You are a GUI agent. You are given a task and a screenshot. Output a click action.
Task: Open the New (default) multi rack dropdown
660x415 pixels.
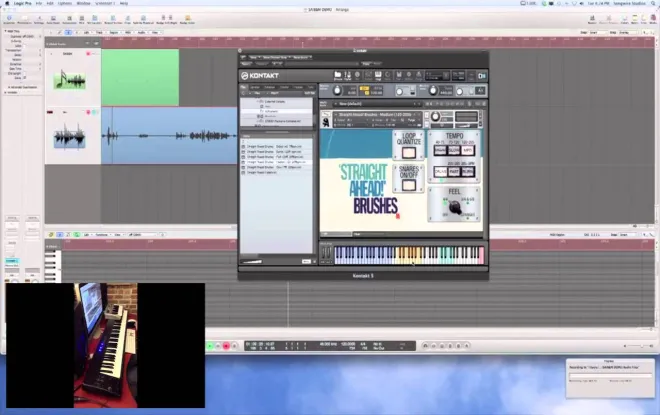377,104
